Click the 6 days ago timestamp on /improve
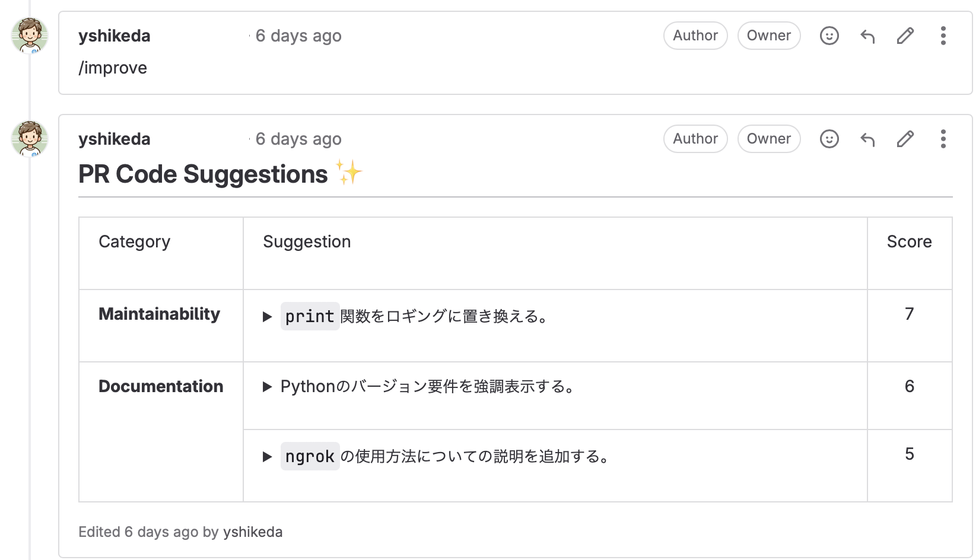This screenshot has height=560, width=979. 298,36
